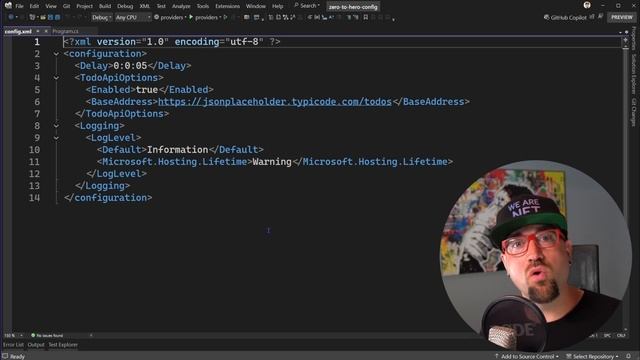Open the Git menu
This screenshot has width=640, height=360.
pyautogui.click(x=67, y=6)
